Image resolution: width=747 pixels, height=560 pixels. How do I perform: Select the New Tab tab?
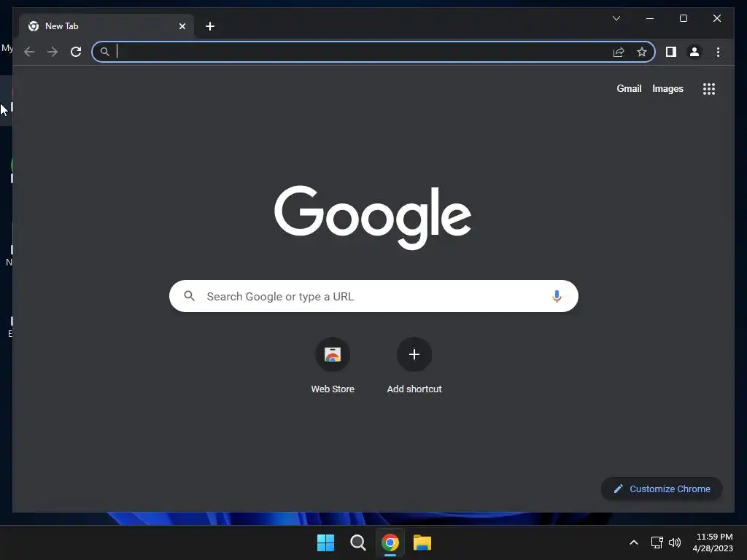pyautogui.click(x=107, y=26)
